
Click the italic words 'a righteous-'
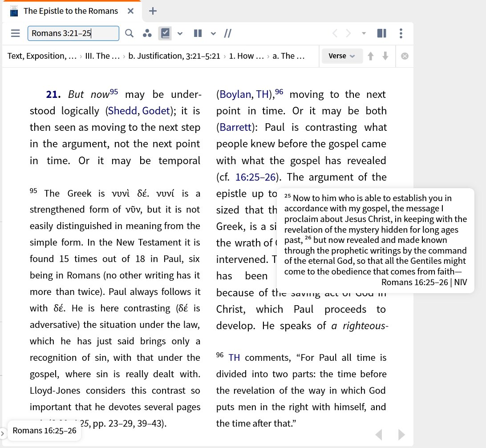click(x=360, y=326)
